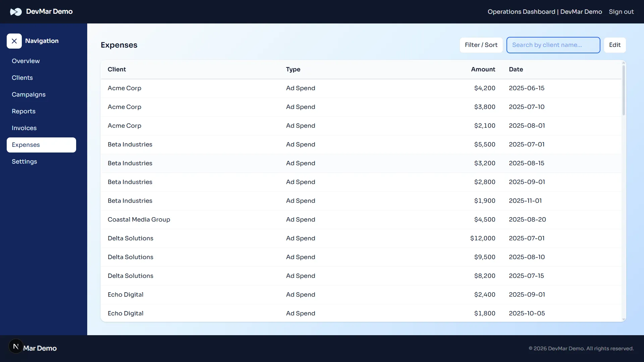644x362 pixels.
Task: Select the currently active Expenses item
Action: 26,145
